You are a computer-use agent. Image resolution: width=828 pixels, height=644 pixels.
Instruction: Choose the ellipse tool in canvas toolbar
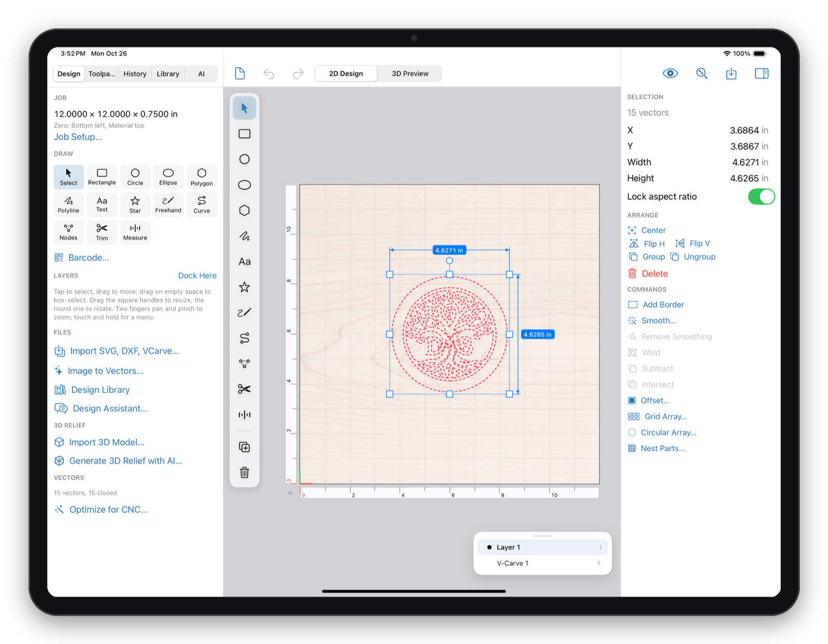(244, 185)
